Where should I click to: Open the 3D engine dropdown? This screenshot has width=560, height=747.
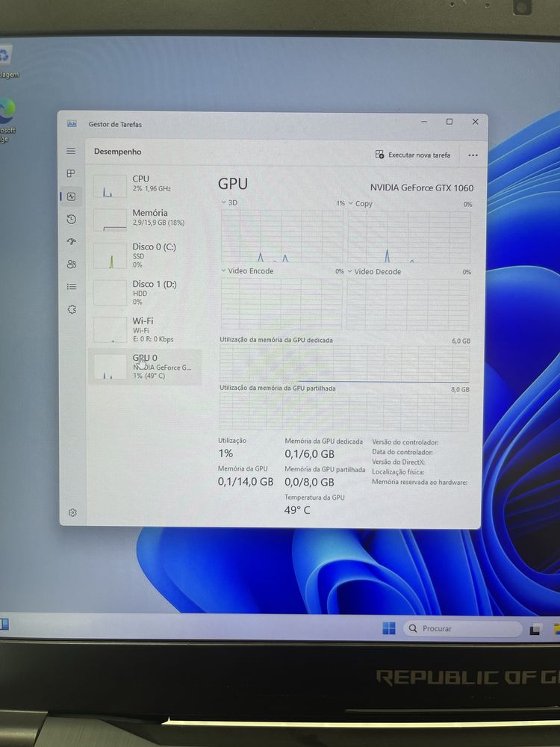pyautogui.click(x=229, y=202)
